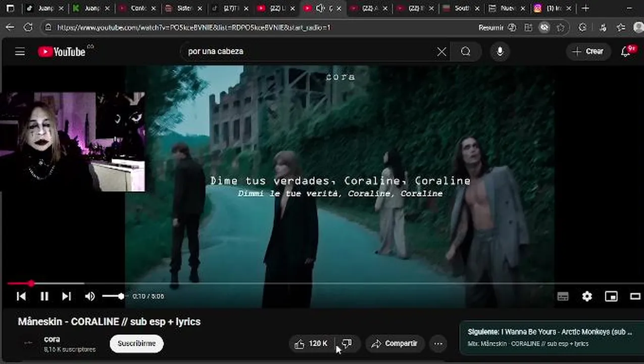Run search with magnifying glass button
The width and height of the screenshot is (644, 364).
click(x=466, y=52)
